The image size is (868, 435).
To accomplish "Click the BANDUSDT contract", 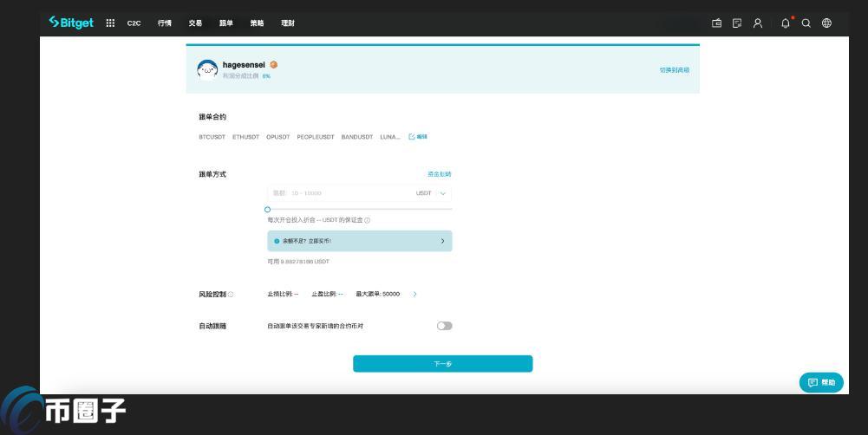I will (x=357, y=137).
